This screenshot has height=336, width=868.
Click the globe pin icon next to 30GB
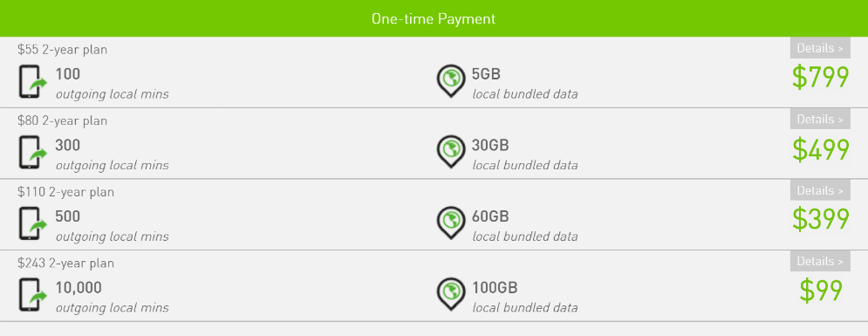[451, 152]
